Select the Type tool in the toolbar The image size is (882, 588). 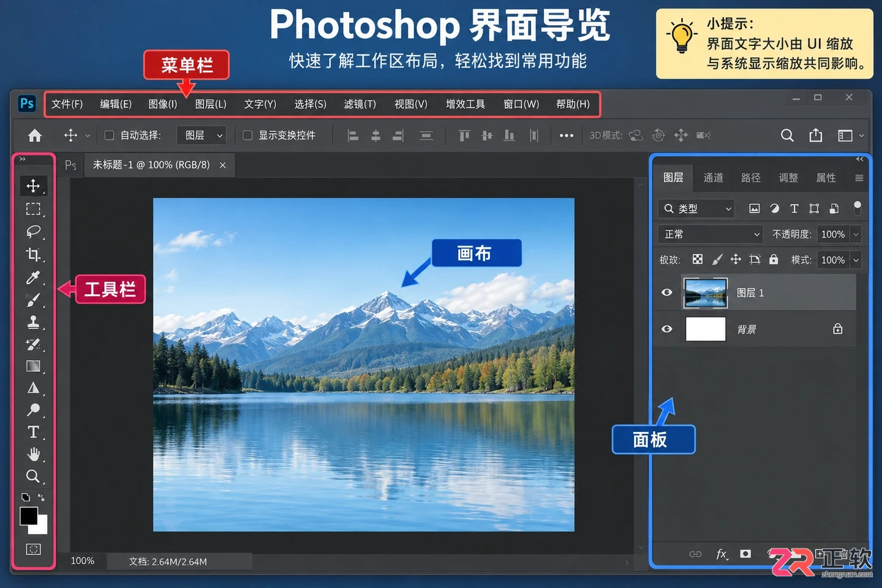coord(33,432)
